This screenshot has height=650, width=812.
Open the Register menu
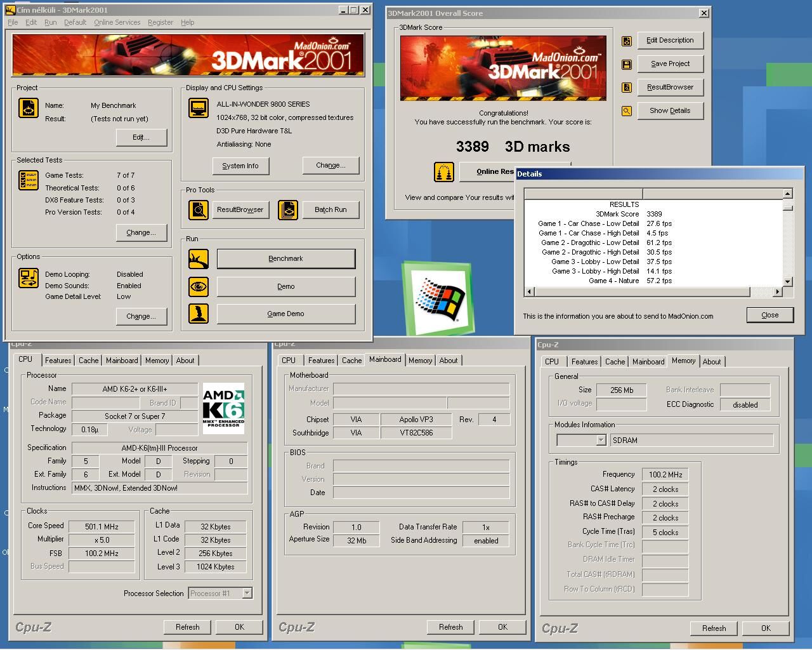(160, 22)
